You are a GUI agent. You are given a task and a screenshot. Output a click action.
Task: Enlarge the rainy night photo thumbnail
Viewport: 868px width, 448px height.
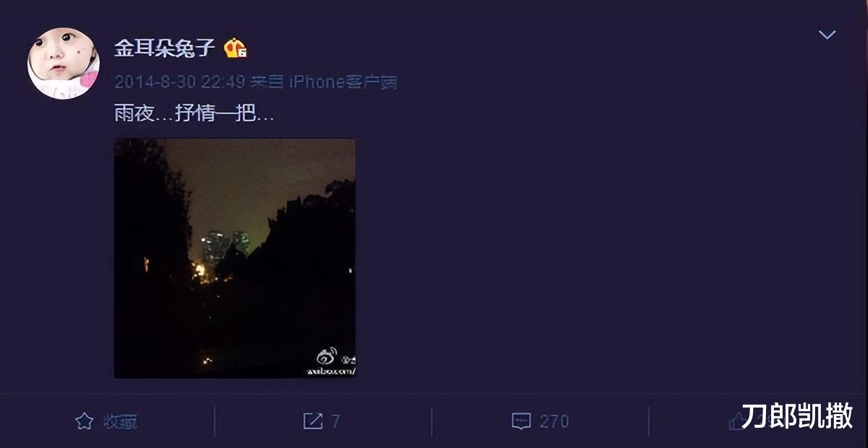coord(235,258)
